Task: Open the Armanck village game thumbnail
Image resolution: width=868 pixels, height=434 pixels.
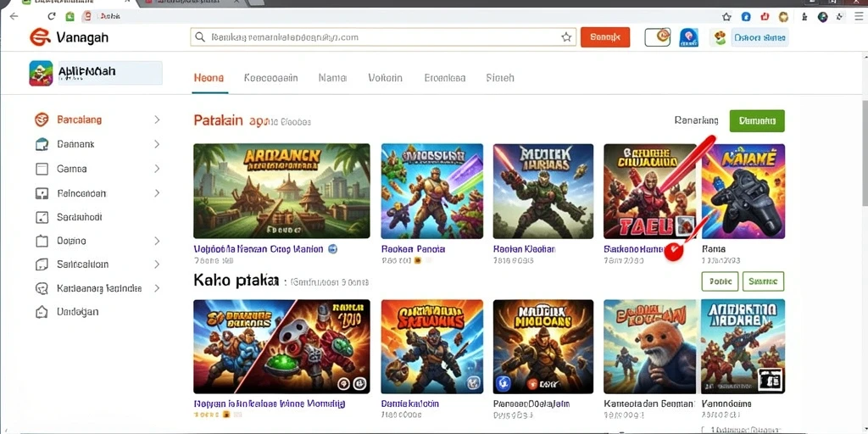Action: [x=281, y=191]
